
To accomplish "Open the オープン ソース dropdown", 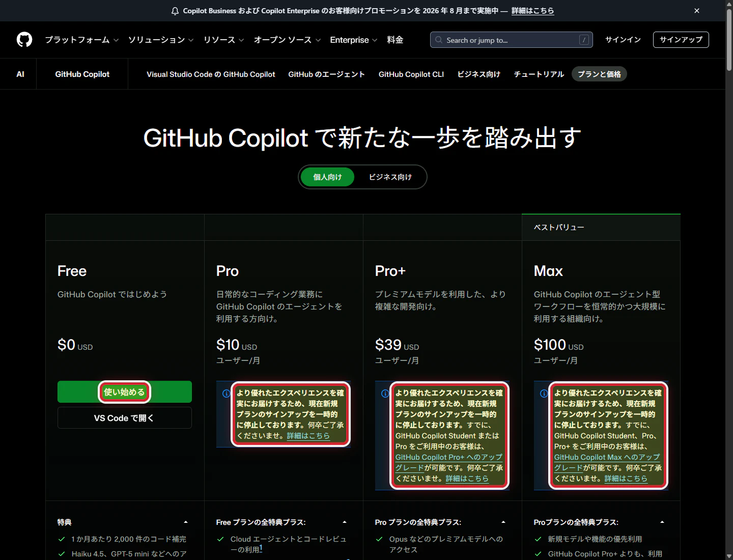I will (x=288, y=40).
